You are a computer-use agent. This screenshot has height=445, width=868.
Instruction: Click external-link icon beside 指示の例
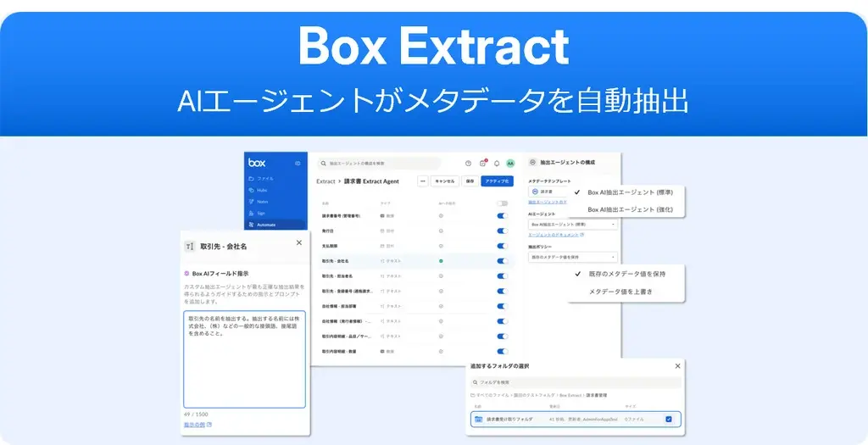click(x=209, y=425)
